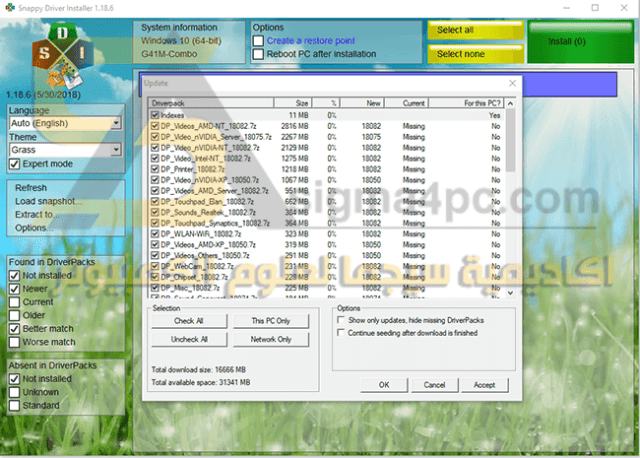640x458 pixels.
Task: Sort by the Size column header
Action: point(293,103)
